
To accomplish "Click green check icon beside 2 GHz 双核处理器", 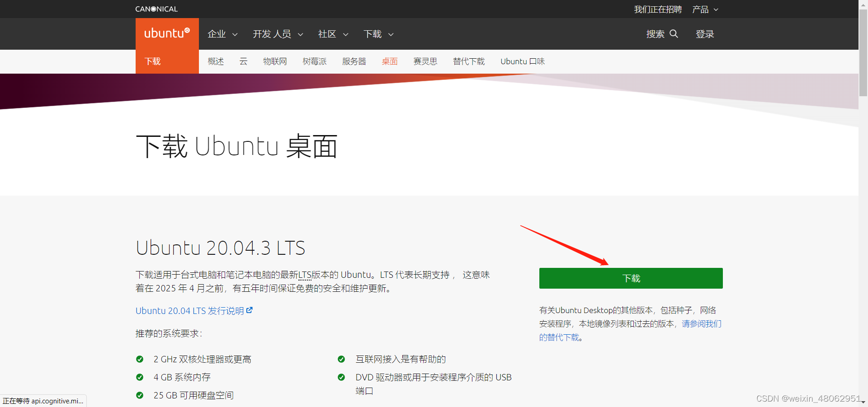I will coord(140,359).
